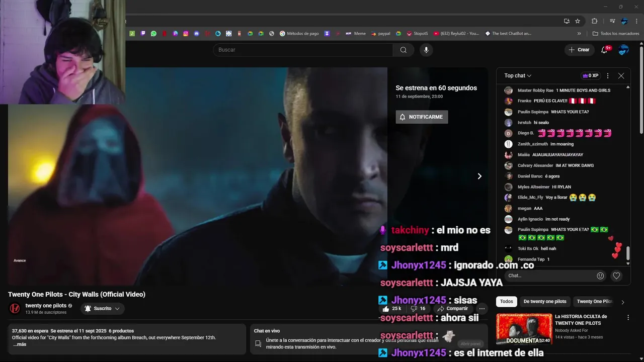Select De twenty one pilots chip
Screen dimensions: 644x362
pyautogui.click(x=545, y=302)
